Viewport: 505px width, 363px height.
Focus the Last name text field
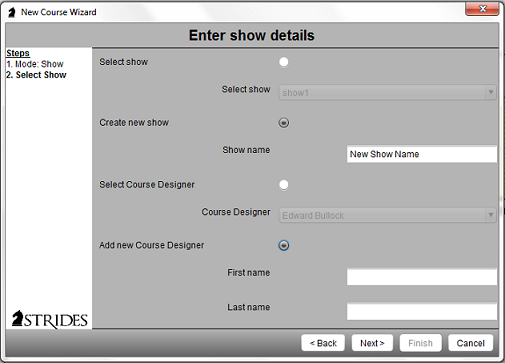point(422,311)
